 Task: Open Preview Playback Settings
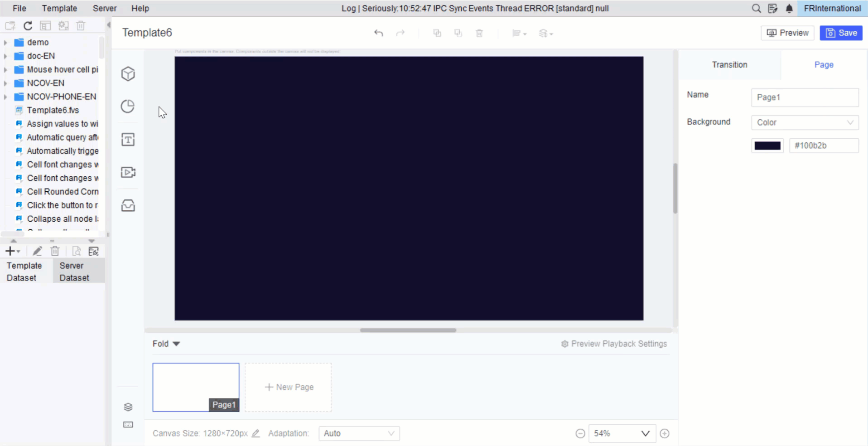pos(614,344)
